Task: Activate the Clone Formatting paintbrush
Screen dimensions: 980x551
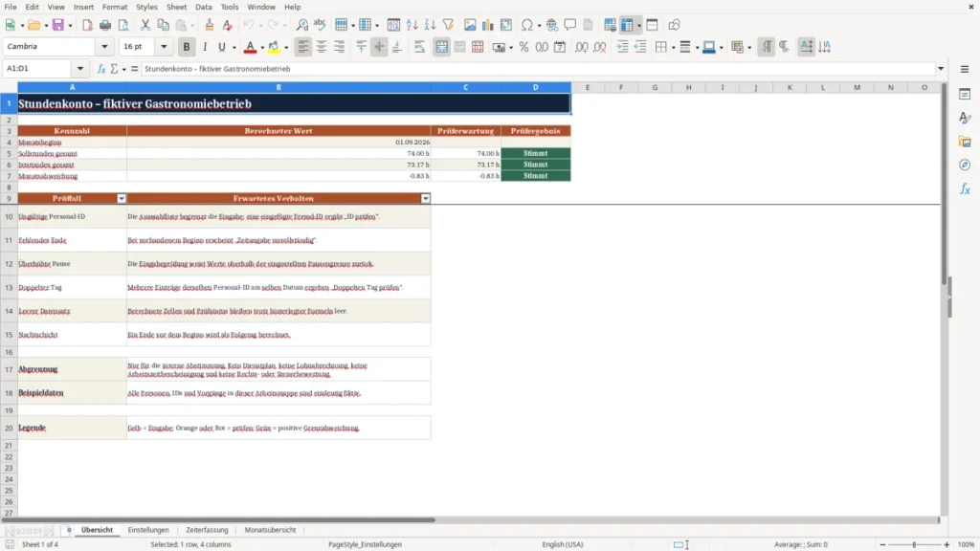Action: pyautogui.click(x=210, y=25)
